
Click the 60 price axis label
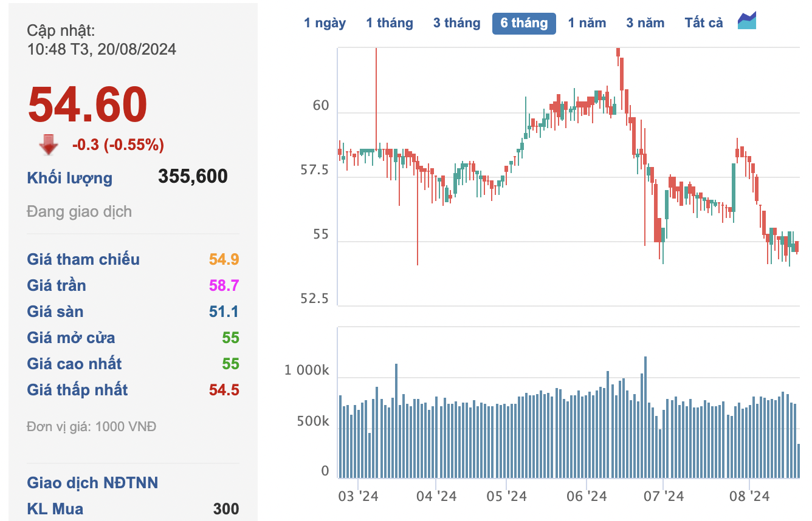320,106
